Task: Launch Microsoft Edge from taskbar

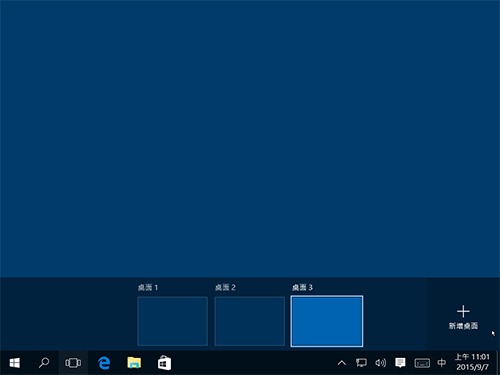Action: tap(104, 363)
